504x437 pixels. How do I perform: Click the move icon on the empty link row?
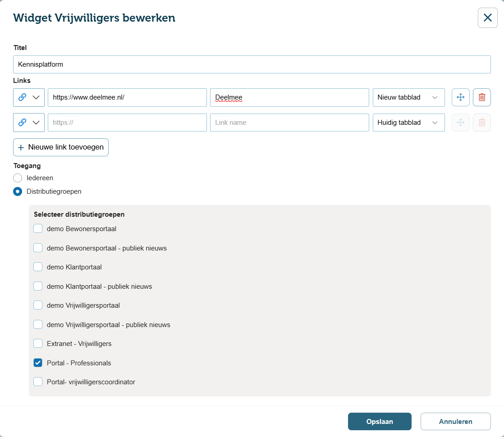460,123
